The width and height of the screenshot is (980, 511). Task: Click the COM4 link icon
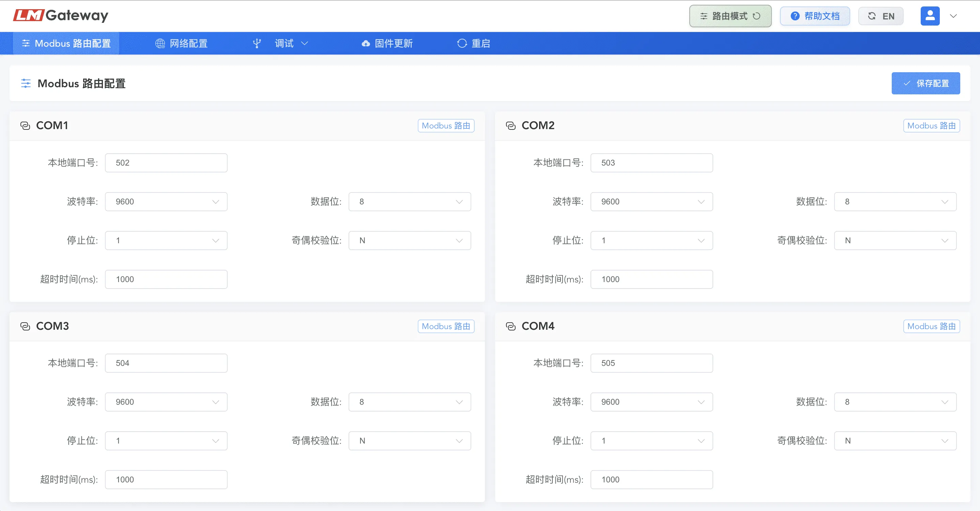tap(510, 326)
